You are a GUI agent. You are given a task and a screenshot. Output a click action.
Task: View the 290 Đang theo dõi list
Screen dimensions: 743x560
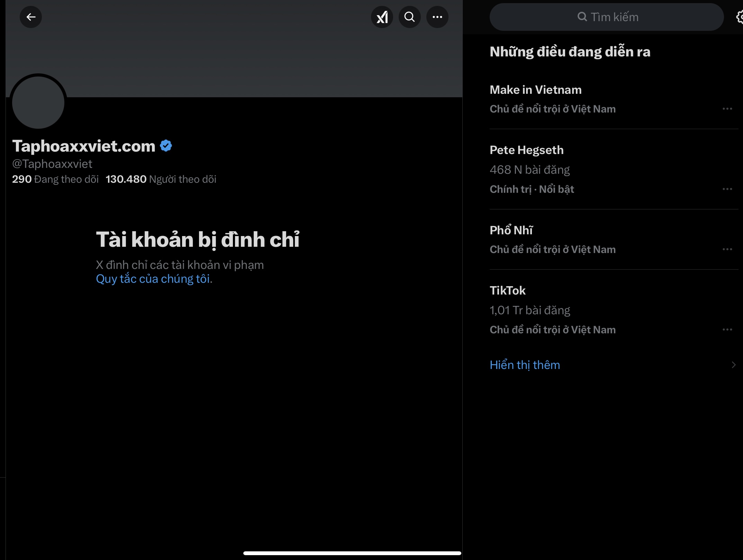(55, 179)
